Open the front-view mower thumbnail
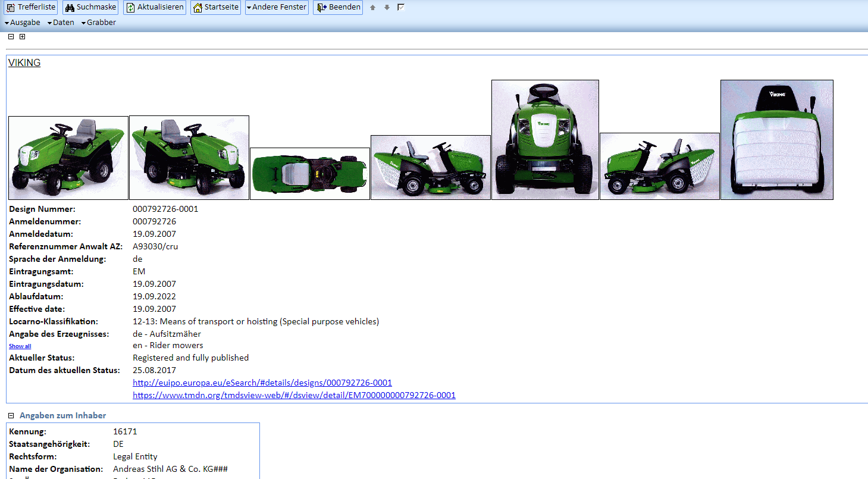 click(545, 140)
